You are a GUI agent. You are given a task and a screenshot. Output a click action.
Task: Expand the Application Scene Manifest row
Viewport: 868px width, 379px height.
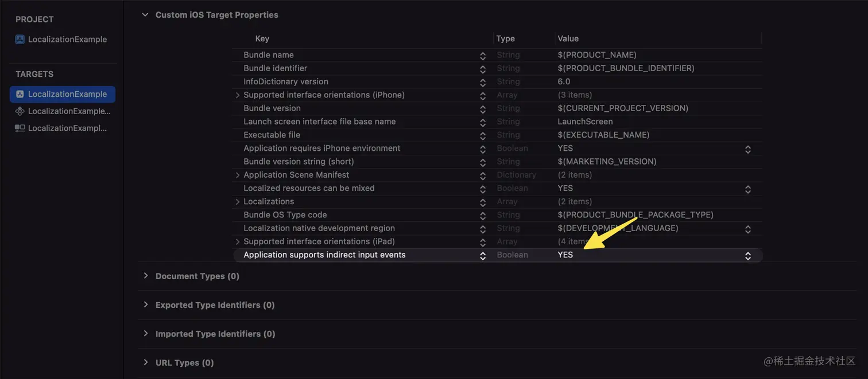238,175
